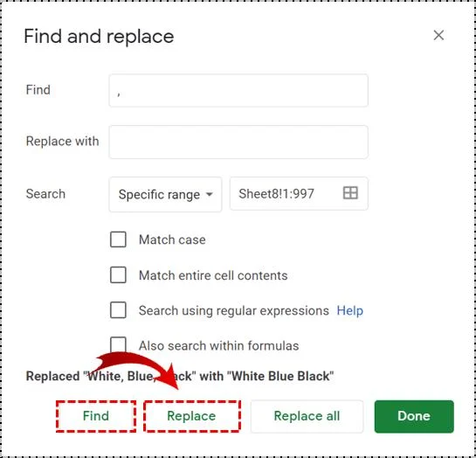Focus the Replace with input field
Screen dimensions: 476x458
tap(238, 142)
